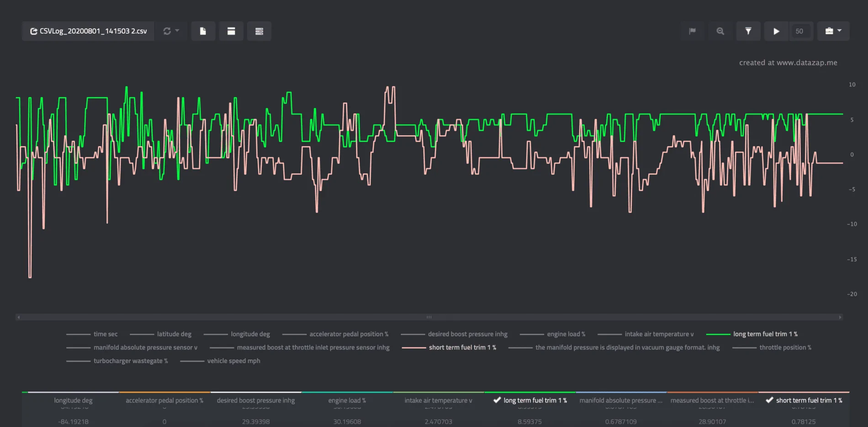
Task: Select the longitude deg table column header
Action: pos(73,400)
